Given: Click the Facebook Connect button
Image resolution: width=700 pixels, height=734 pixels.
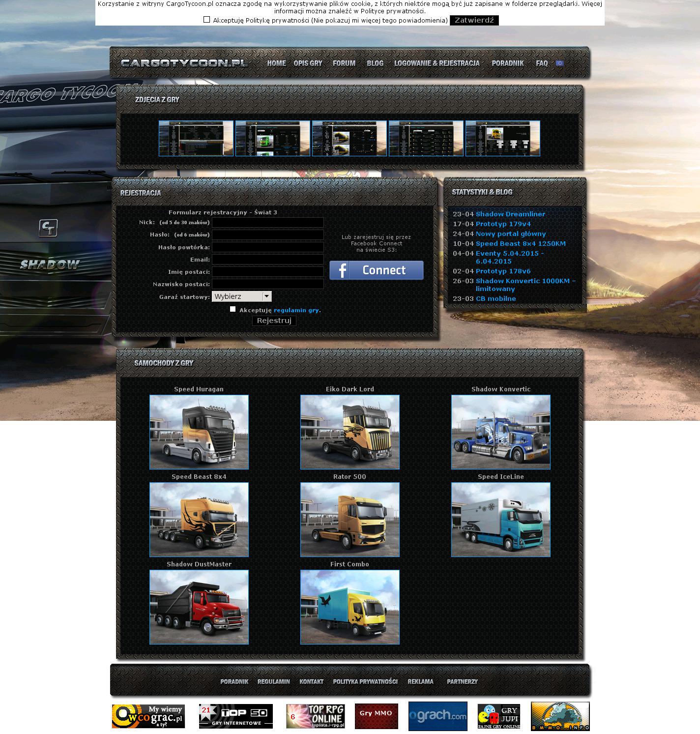Looking at the screenshot, I should pos(376,270).
